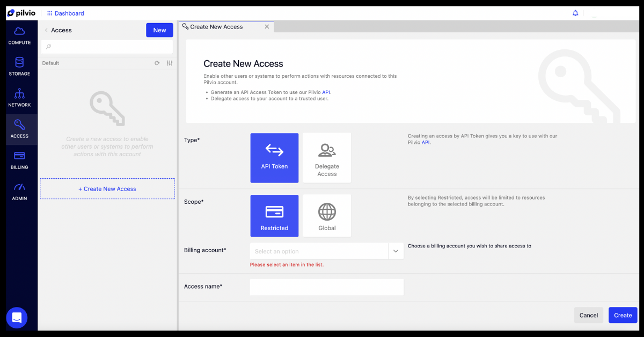
Task: Click the Access name input field
Action: click(326, 287)
